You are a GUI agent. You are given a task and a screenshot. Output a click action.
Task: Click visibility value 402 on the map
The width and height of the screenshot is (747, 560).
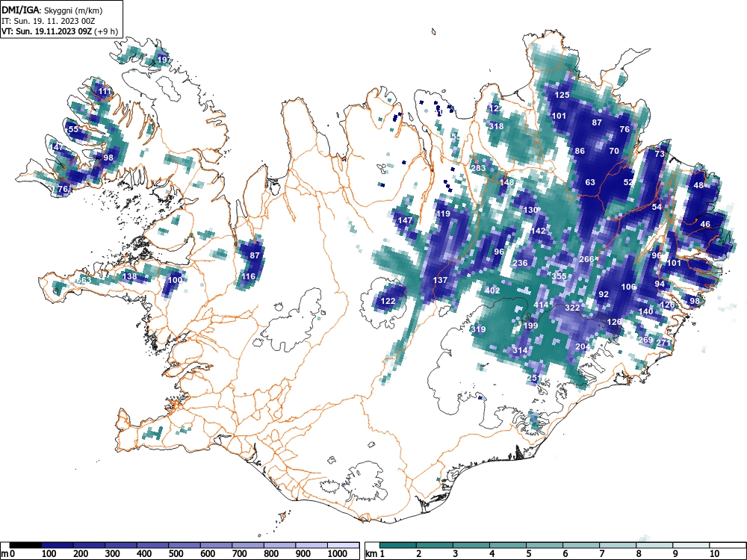[492, 290]
